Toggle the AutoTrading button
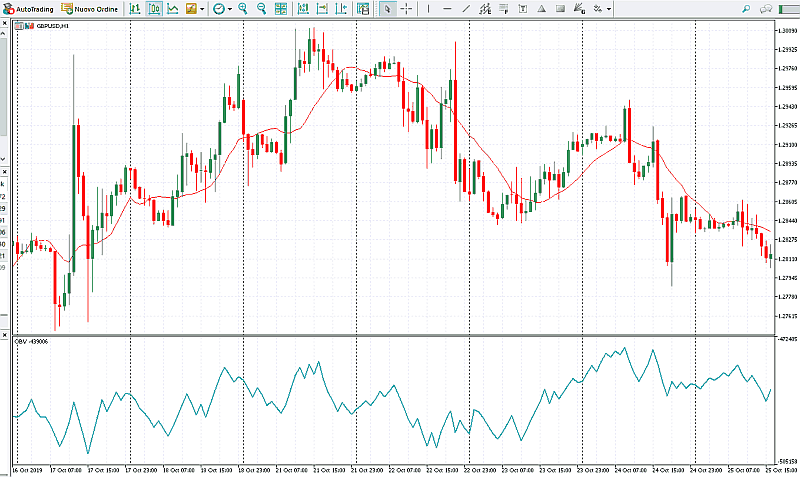Viewport: 800px width, 477px height. [29, 9]
